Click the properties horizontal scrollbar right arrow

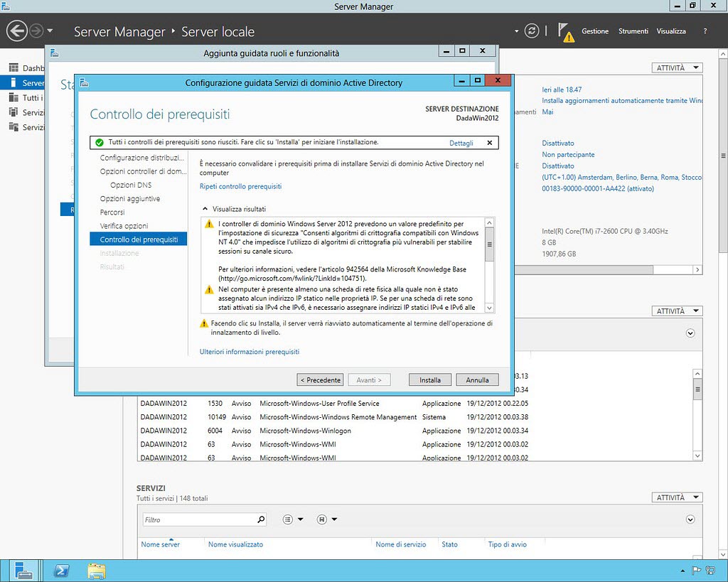(697, 269)
